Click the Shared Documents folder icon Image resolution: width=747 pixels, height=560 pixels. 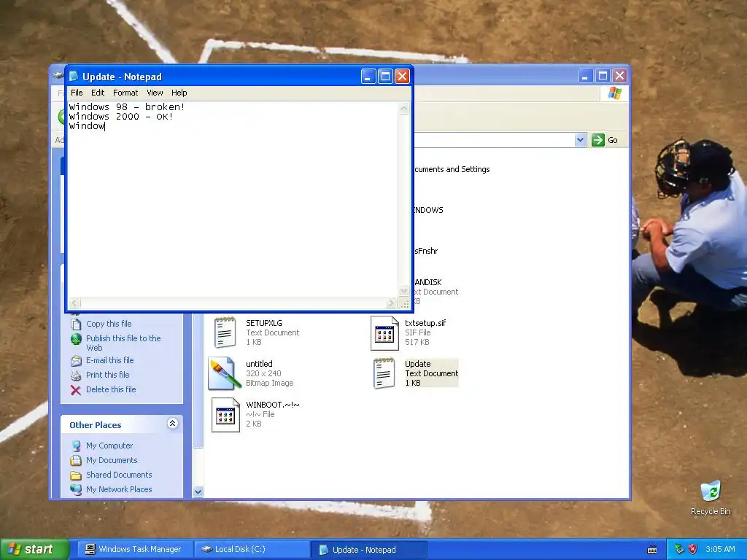pyautogui.click(x=76, y=475)
